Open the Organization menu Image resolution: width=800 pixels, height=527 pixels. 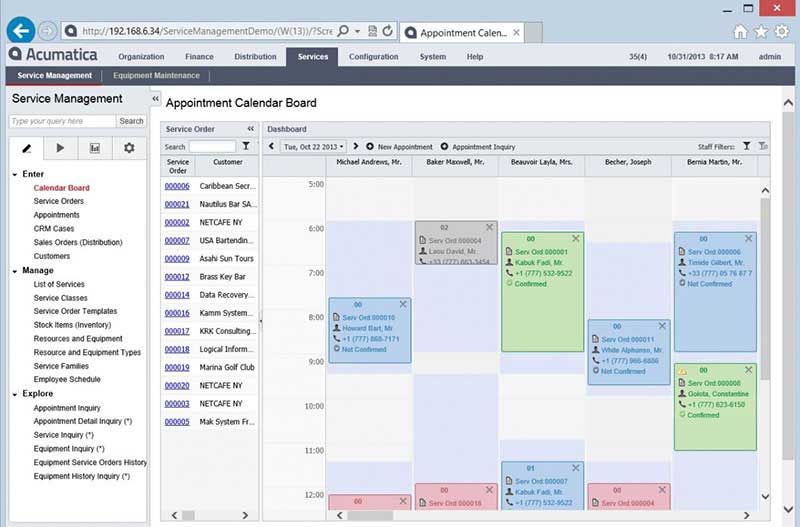pyautogui.click(x=141, y=57)
